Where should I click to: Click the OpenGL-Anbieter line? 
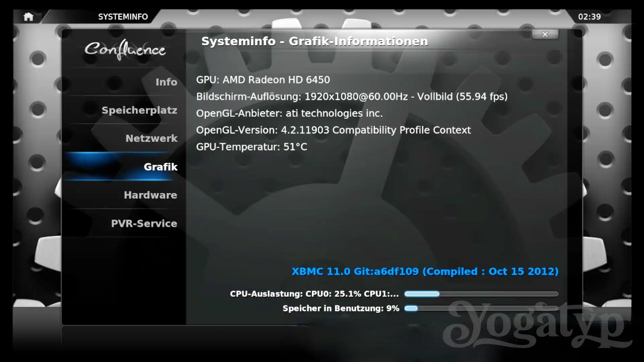tap(289, 113)
